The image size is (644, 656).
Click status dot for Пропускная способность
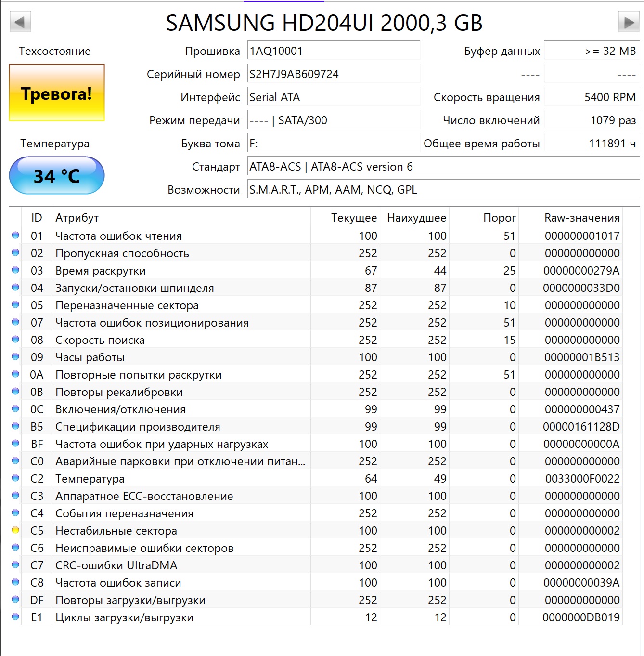click(15, 253)
